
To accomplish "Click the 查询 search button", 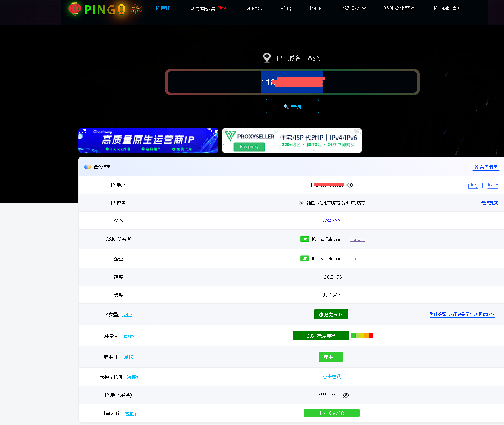I will (292, 107).
